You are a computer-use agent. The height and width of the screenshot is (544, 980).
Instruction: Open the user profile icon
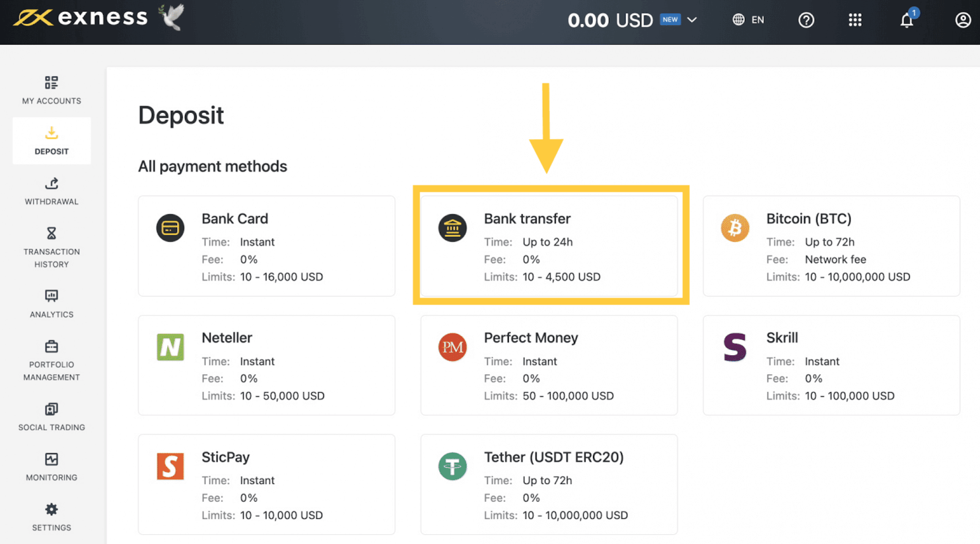(963, 20)
